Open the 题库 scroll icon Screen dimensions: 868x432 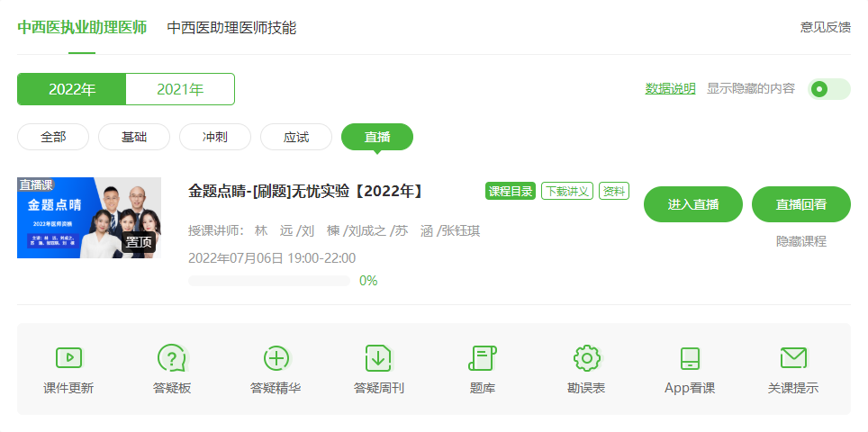[x=482, y=358]
